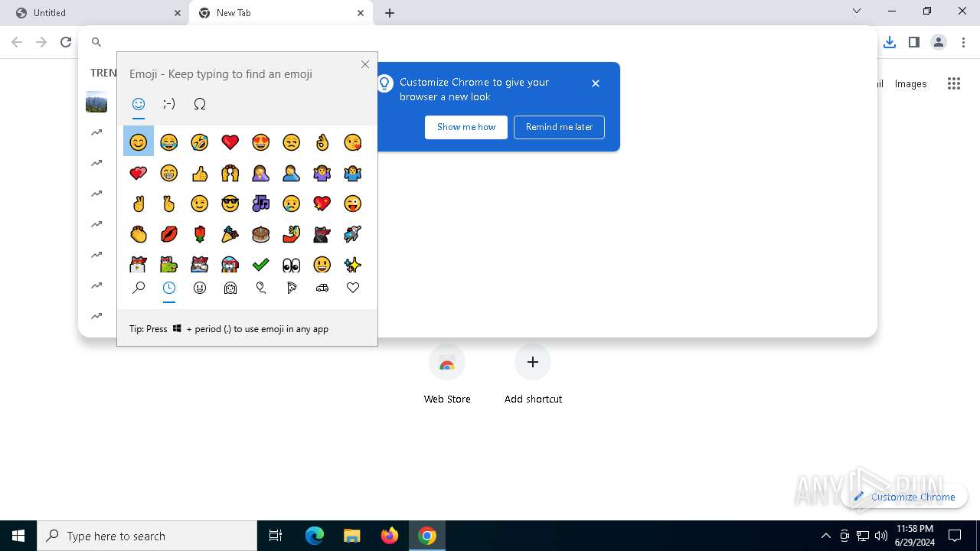Insert the man facepalming emoji

coord(292,173)
